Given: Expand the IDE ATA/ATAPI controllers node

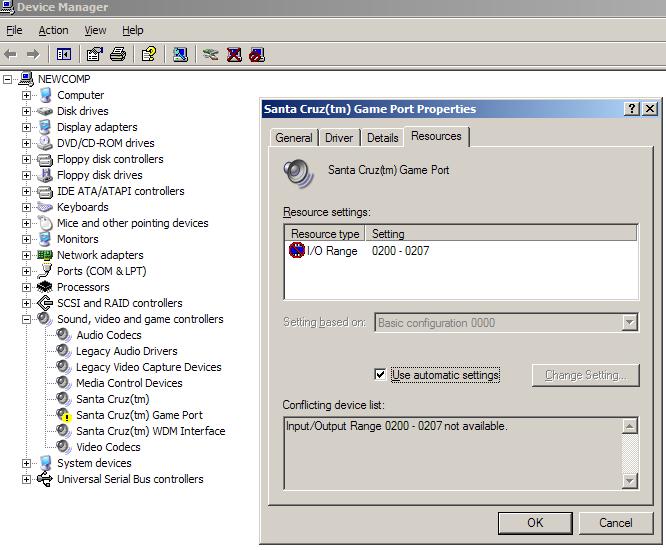Looking at the screenshot, I should [26, 192].
